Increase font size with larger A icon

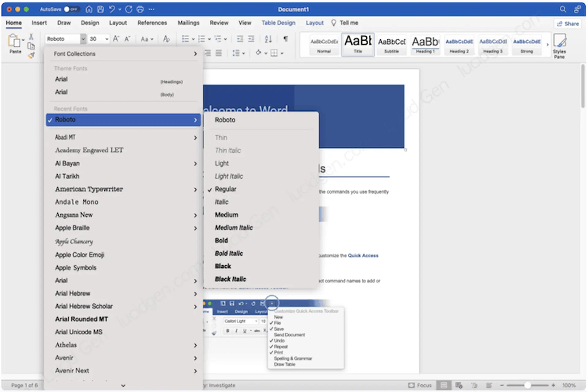point(116,39)
